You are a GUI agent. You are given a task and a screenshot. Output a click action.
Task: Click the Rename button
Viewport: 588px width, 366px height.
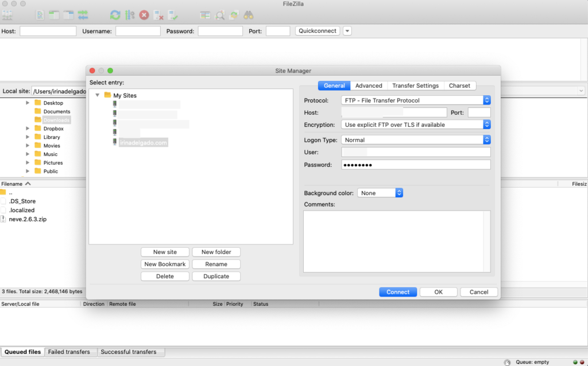tap(216, 264)
